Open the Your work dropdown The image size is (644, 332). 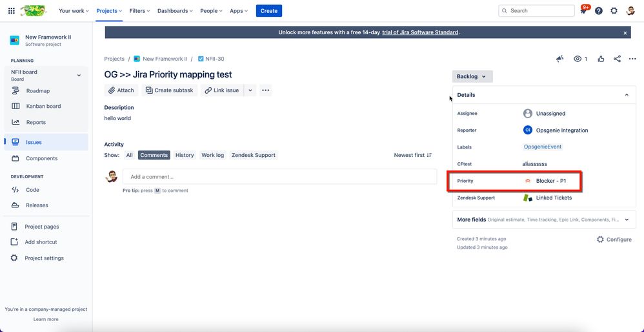click(x=74, y=11)
